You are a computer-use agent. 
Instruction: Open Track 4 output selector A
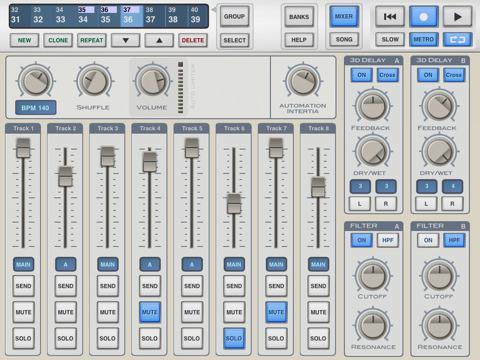click(150, 264)
